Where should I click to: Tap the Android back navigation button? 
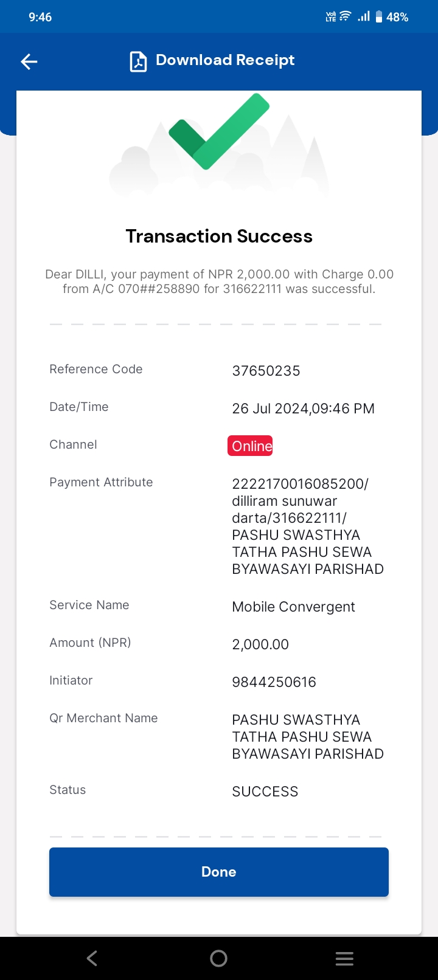tap(92, 959)
